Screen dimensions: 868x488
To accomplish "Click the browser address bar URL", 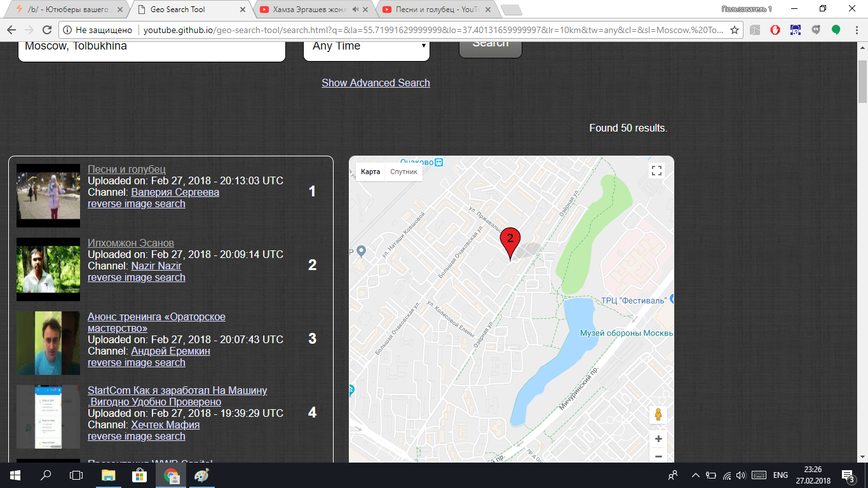I will (x=432, y=30).
